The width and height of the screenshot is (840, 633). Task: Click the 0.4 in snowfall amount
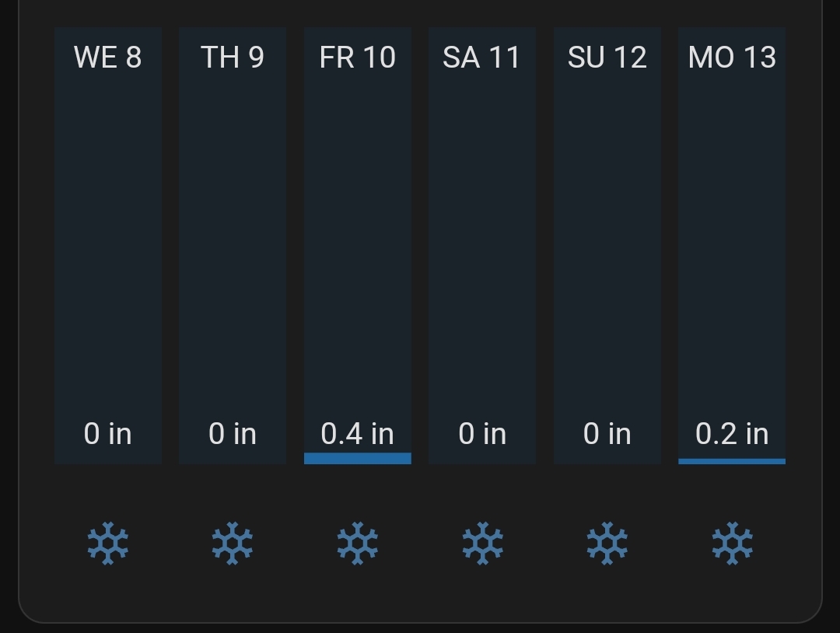point(358,434)
